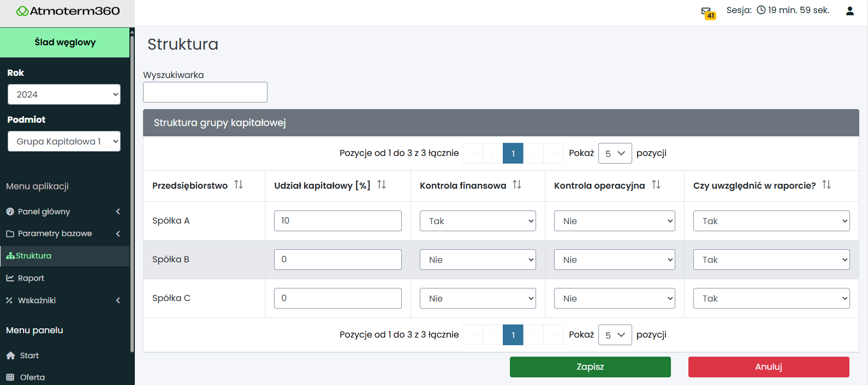
Task: Open report inclusion dropdown for Spółka C
Action: tap(771, 298)
